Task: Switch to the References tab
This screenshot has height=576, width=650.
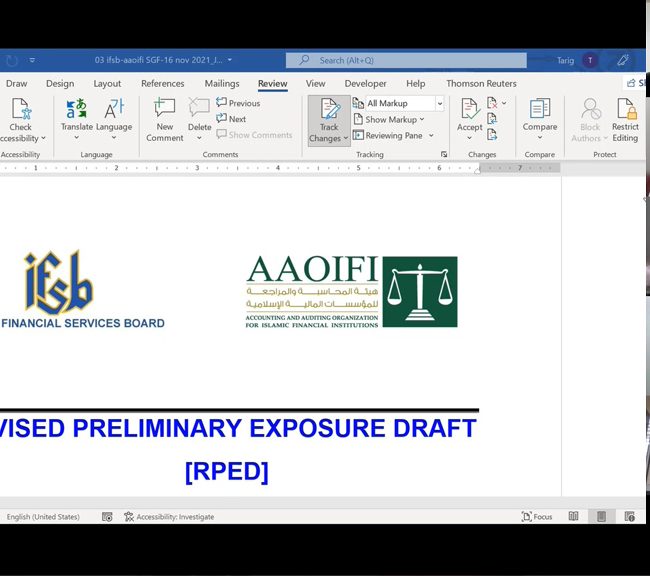Action: (x=162, y=83)
